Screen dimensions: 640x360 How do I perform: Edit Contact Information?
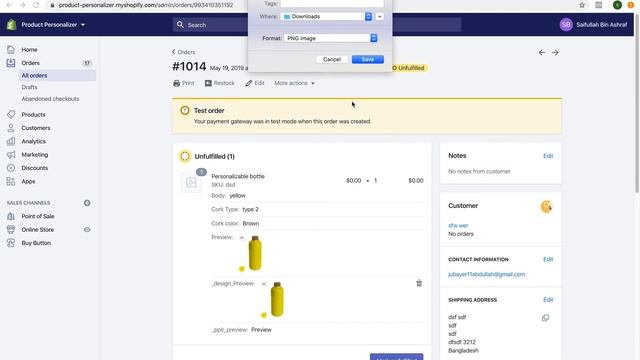548,259
